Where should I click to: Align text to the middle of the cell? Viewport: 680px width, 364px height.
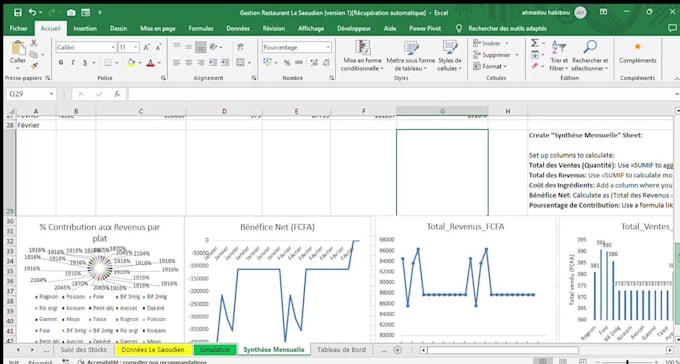coord(188,47)
